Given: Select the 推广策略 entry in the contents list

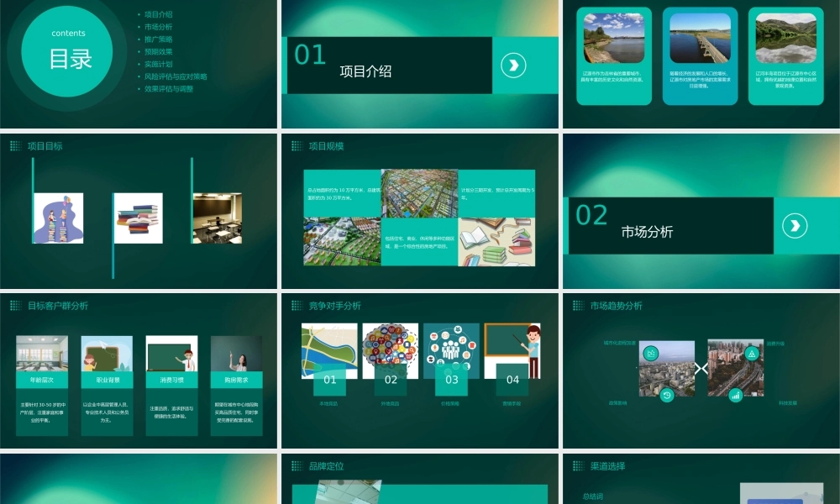Looking at the screenshot, I should point(158,39).
